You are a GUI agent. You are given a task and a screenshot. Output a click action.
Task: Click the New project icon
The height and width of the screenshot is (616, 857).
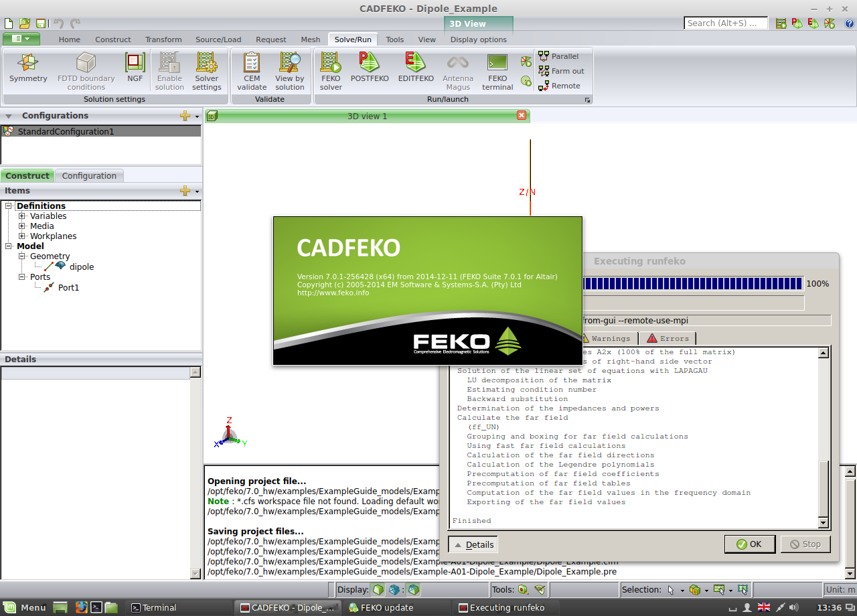tap(8, 23)
